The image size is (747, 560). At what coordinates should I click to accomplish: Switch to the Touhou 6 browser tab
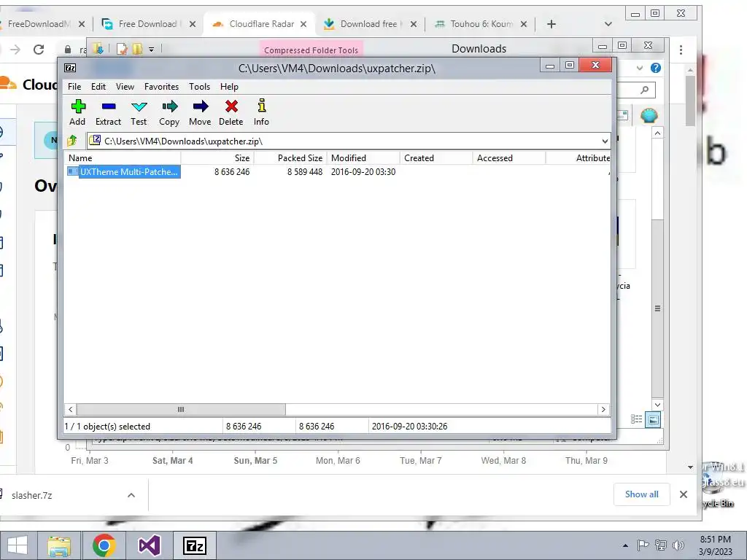[481, 24]
